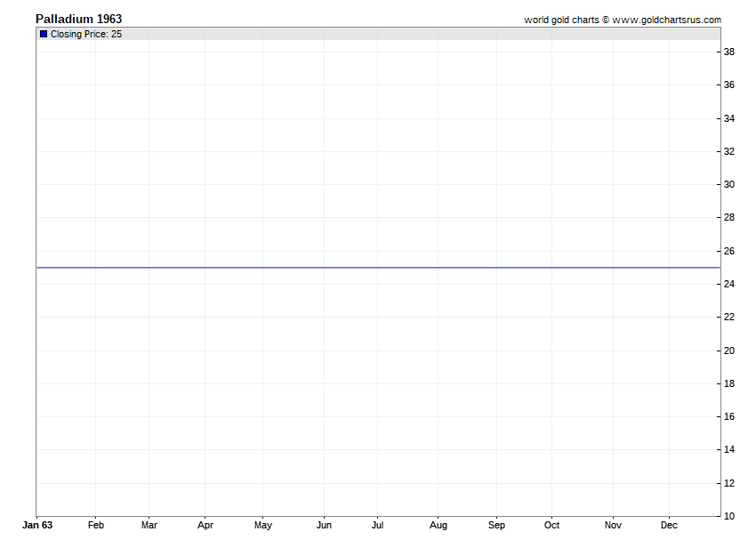Click the '14' y-axis value

pos(729,449)
